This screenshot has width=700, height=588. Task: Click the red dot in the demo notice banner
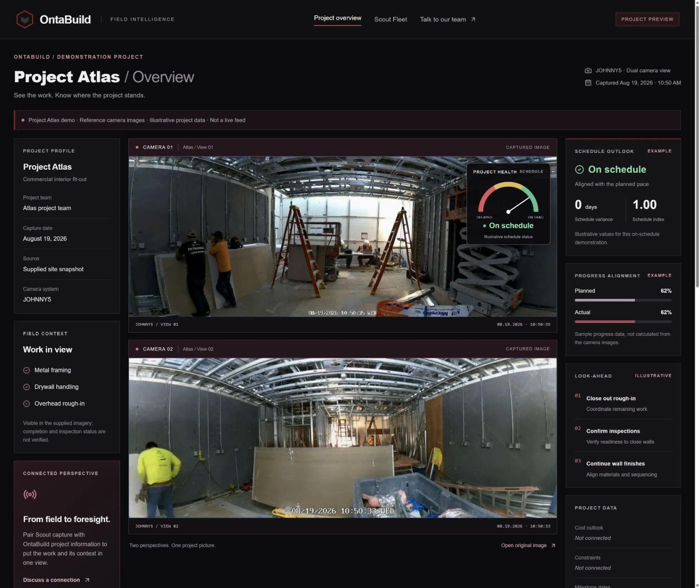[23, 120]
